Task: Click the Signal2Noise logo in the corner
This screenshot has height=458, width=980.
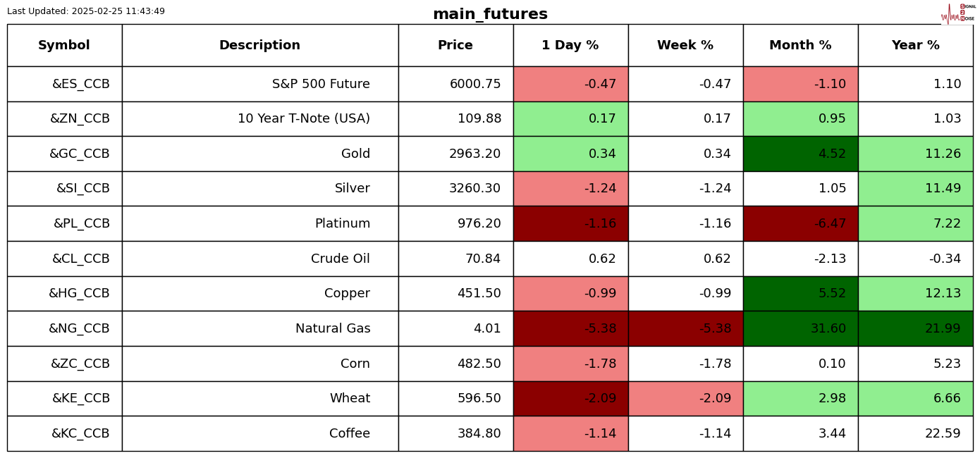Action: 958,13
